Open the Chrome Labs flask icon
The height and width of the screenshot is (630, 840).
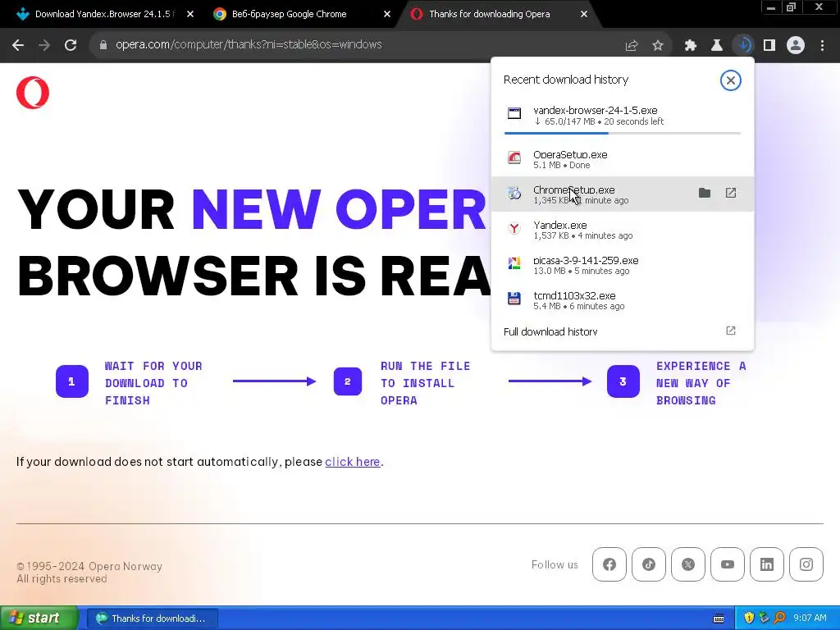pyautogui.click(x=717, y=46)
